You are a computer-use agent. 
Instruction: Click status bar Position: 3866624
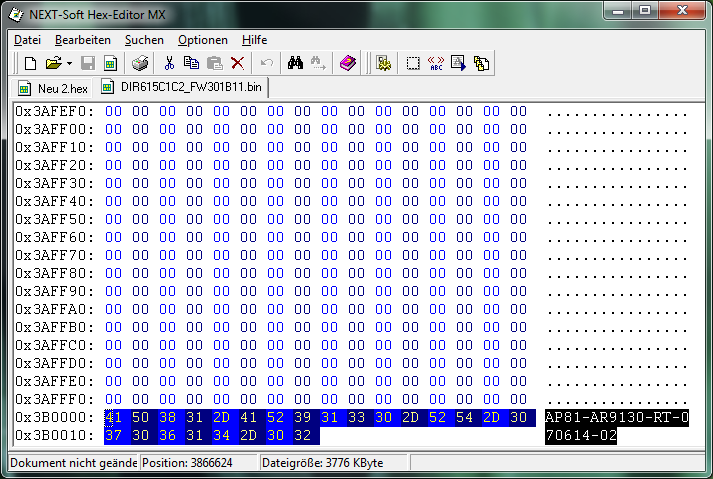(187, 463)
